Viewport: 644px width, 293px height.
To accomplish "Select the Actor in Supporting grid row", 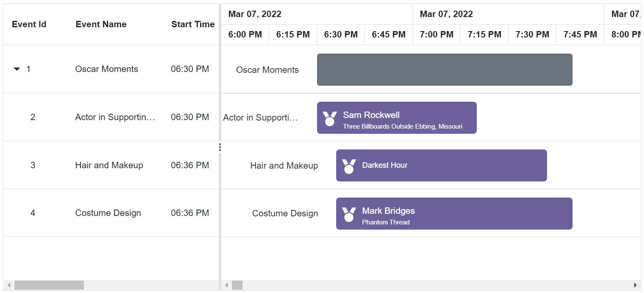I will [x=111, y=117].
